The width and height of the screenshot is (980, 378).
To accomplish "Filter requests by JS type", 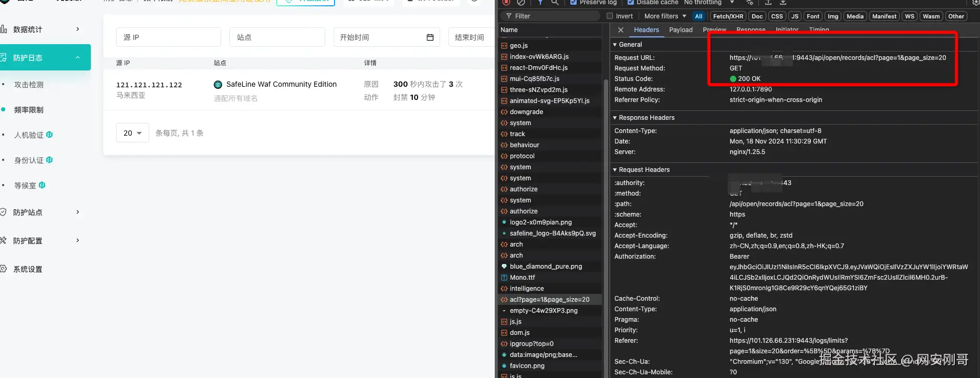I will [x=795, y=16].
